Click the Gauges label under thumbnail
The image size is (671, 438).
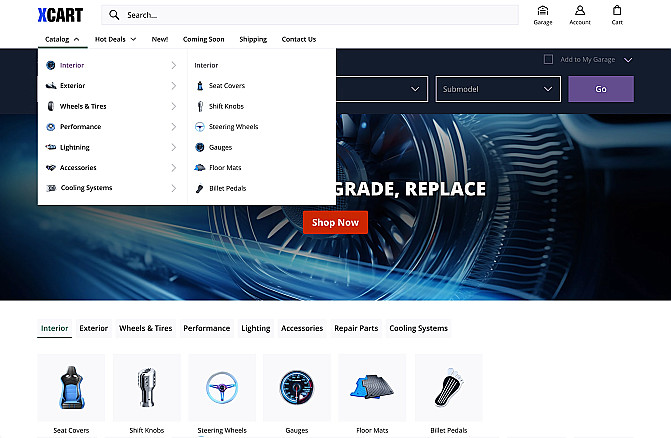[x=297, y=430]
